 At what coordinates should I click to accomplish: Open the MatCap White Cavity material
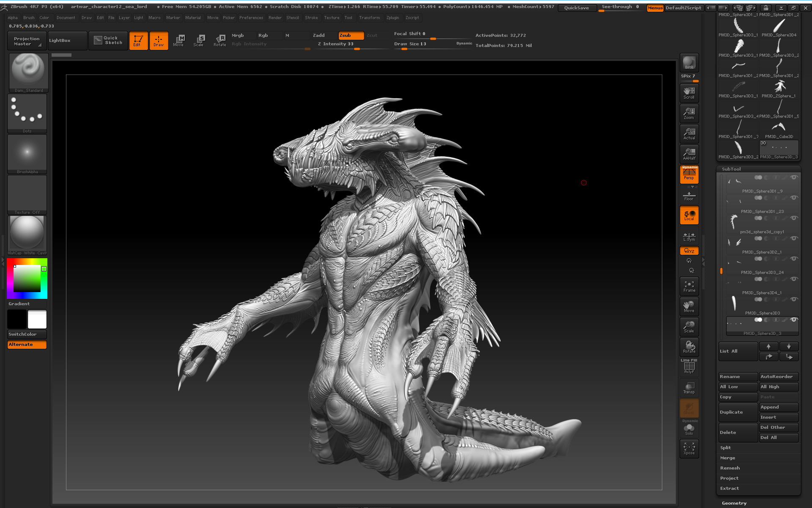click(x=27, y=235)
